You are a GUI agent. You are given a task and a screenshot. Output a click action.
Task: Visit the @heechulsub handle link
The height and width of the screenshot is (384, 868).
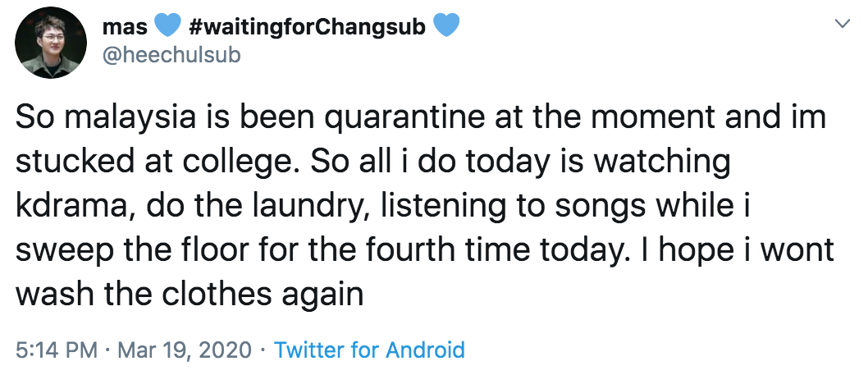pos(171,55)
